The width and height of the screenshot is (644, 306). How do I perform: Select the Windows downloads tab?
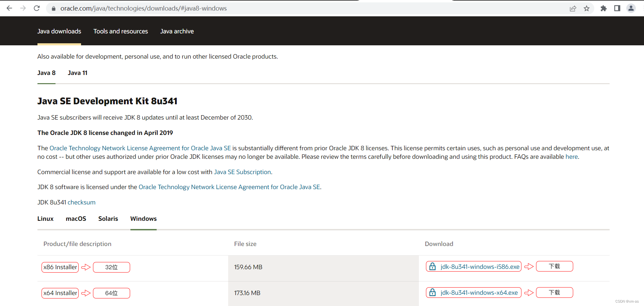pos(143,219)
